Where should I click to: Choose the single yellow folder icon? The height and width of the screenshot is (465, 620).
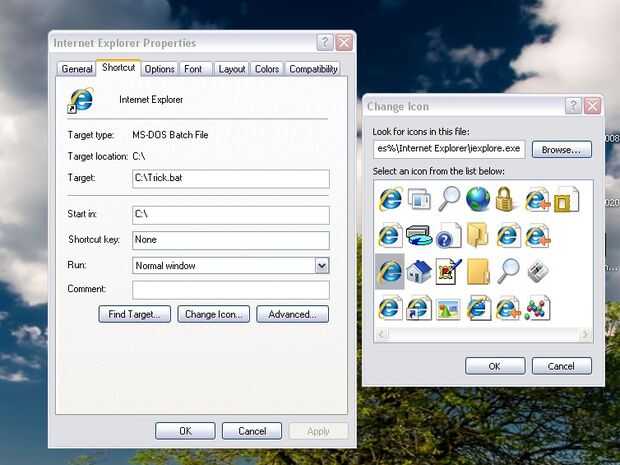[478, 271]
